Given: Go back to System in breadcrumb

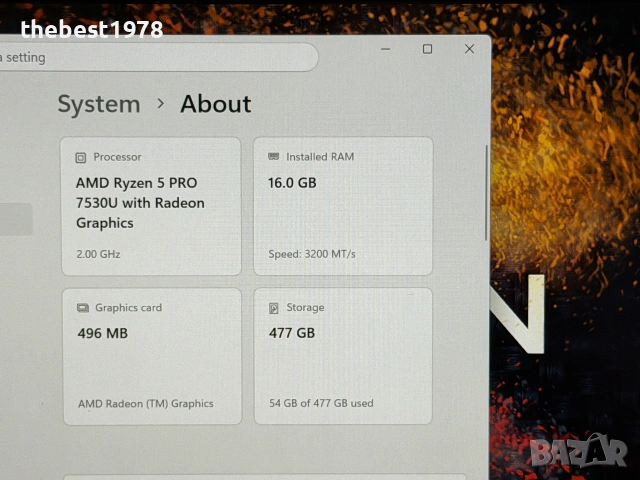Looking at the screenshot, I should pyautogui.click(x=99, y=104).
